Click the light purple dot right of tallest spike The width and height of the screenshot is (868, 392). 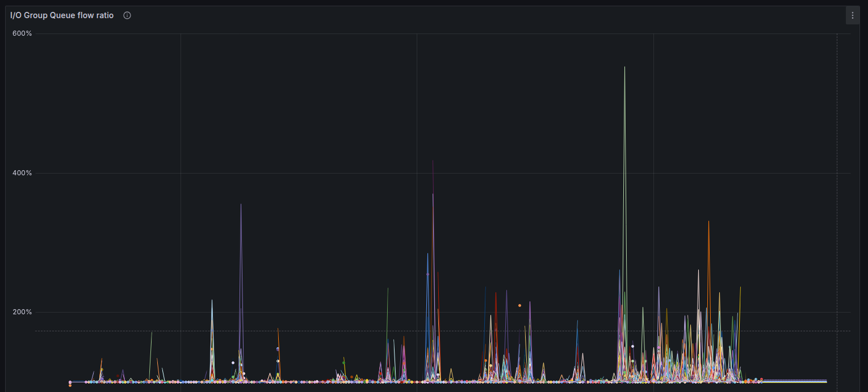(632, 346)
